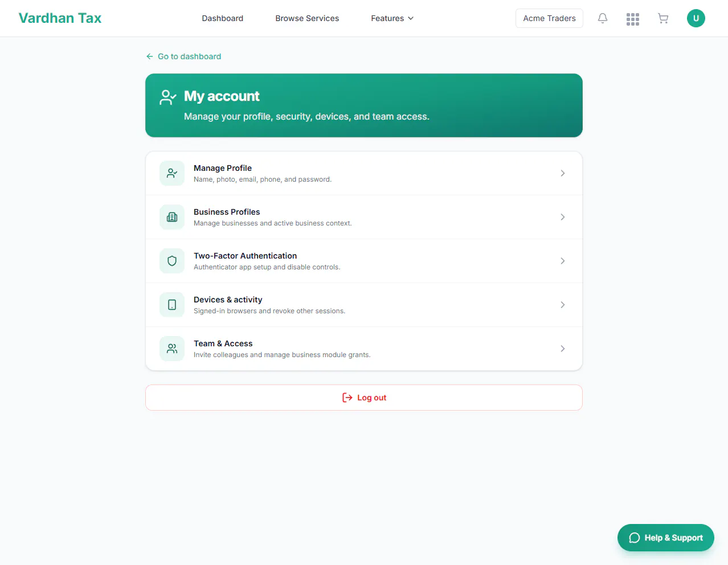Expand the Manage Profile row chevron

[x=563, y=173]
